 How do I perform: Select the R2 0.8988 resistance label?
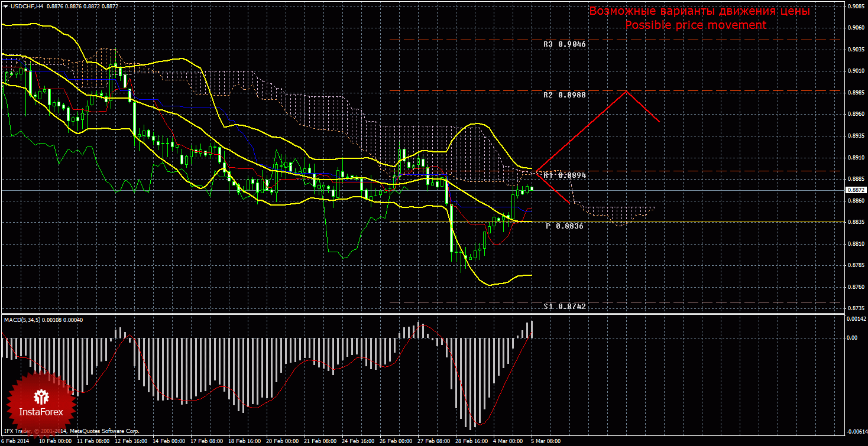564,95
